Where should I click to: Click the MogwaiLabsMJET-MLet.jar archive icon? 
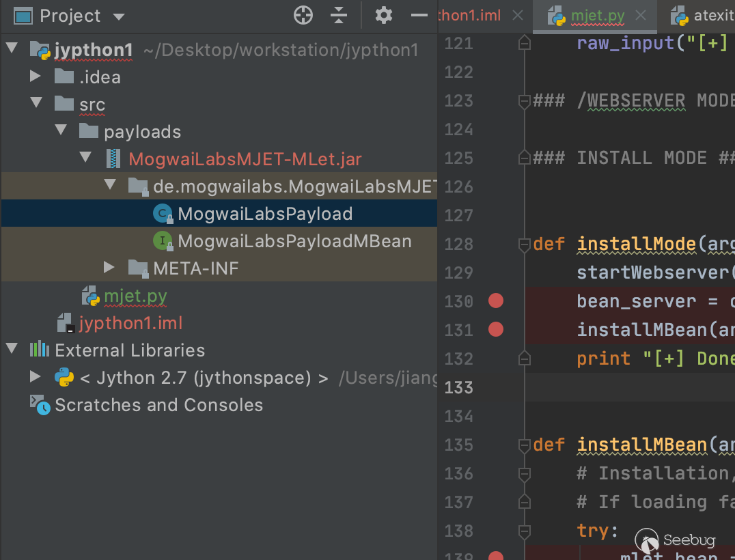[113, 159]
